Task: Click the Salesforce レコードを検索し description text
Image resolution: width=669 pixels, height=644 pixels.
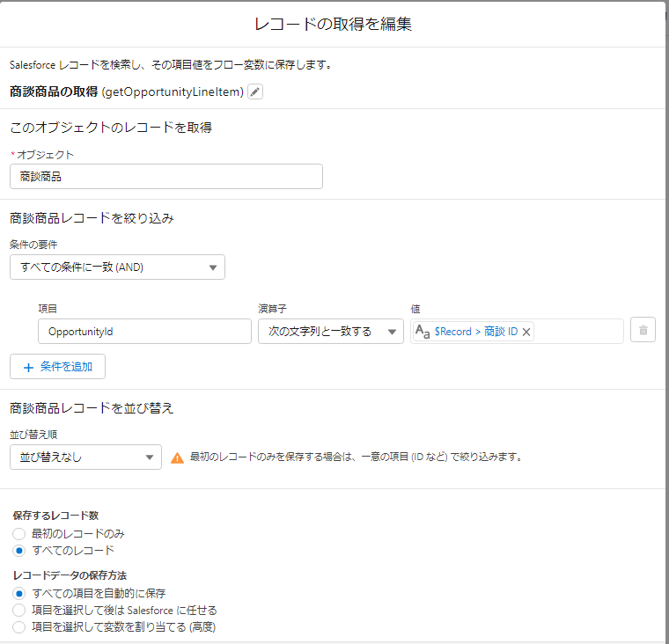Action: click(171, 65)
